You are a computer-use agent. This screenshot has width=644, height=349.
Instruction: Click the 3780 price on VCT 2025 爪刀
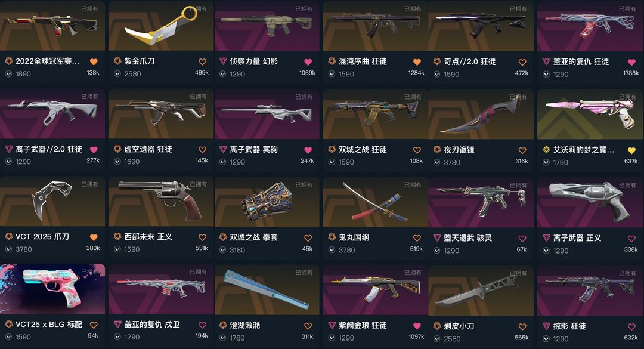23,249
